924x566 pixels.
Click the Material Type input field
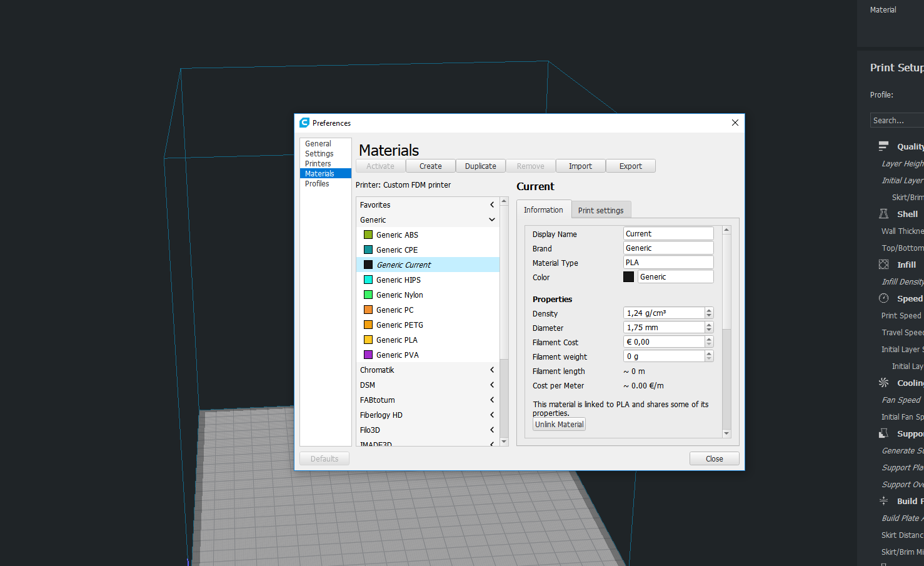coord(668,262)
